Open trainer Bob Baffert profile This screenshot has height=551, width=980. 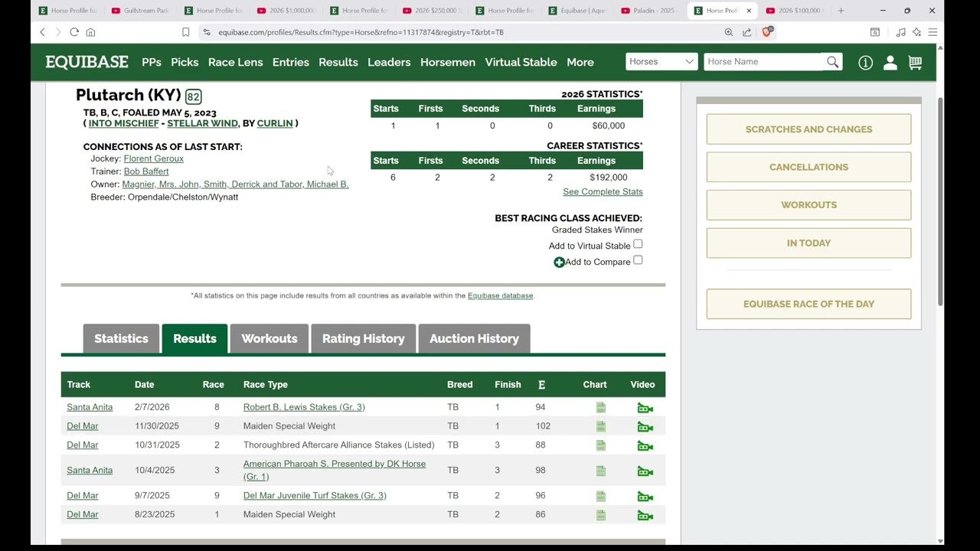145,171
